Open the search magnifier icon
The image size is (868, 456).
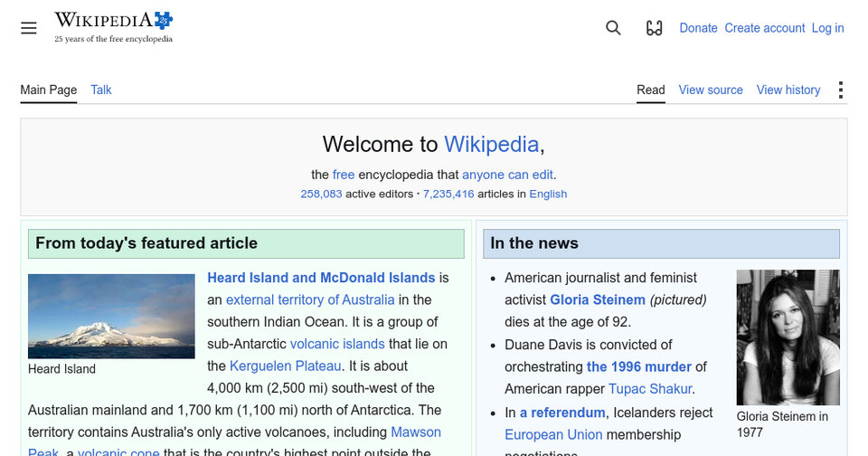coord(613,28)
